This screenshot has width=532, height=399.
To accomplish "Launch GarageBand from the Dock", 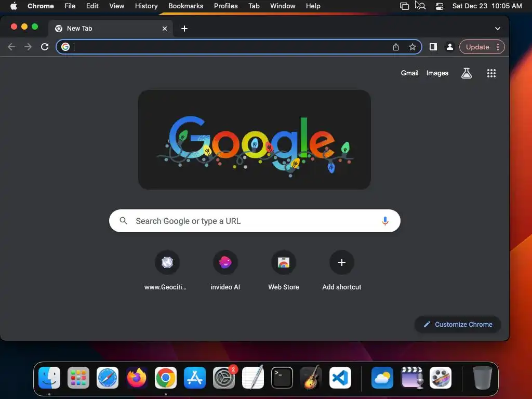I will click(311, 378).
